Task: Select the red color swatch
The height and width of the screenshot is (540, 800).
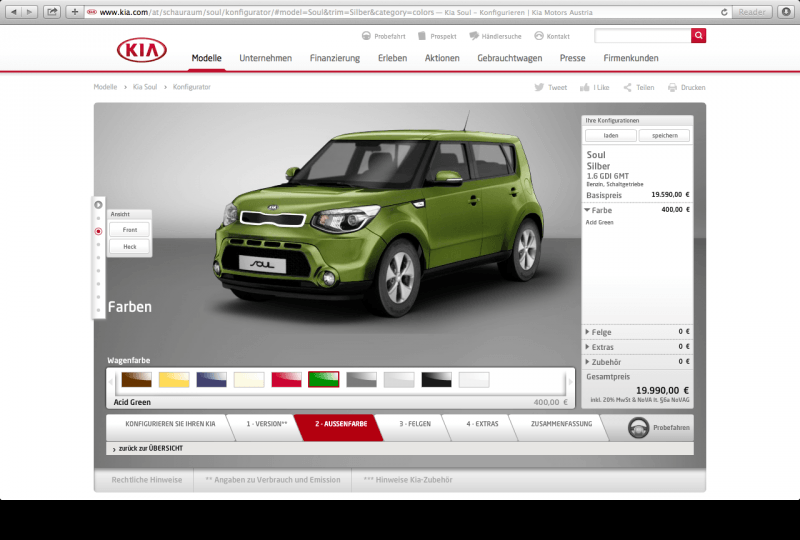Action: click(x=286, y=379)
